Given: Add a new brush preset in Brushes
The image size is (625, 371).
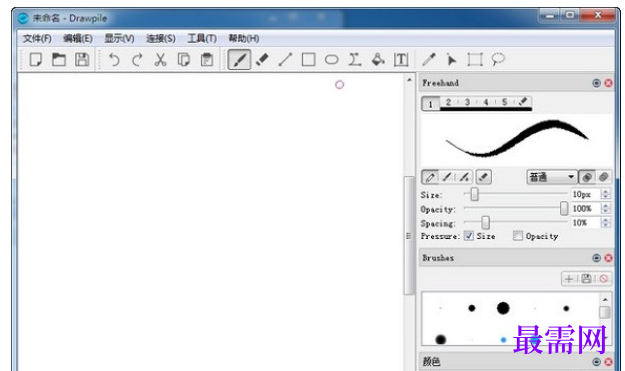Looking at the screenshot, I should 569,279.
